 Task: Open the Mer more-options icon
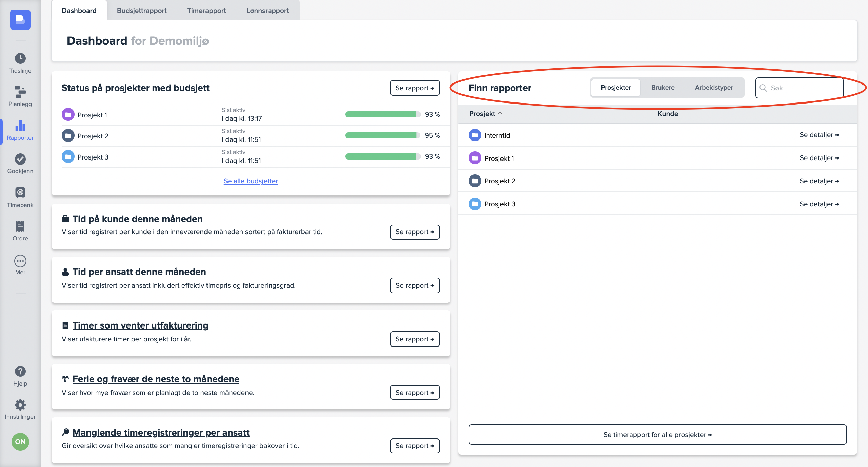click(x=20, y=261)
